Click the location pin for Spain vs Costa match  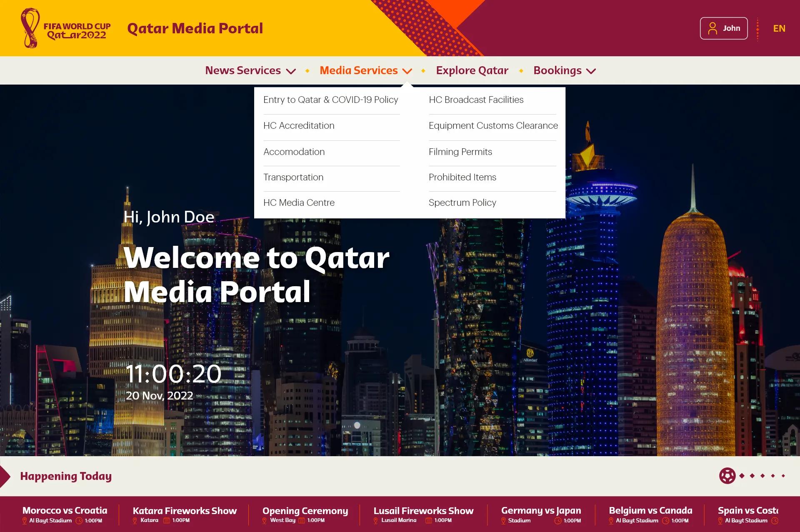[720, 521]
